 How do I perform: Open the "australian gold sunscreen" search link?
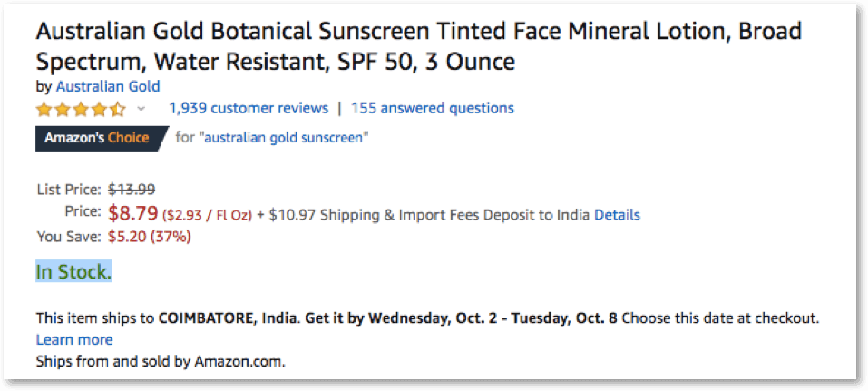(x=284, y=138)
